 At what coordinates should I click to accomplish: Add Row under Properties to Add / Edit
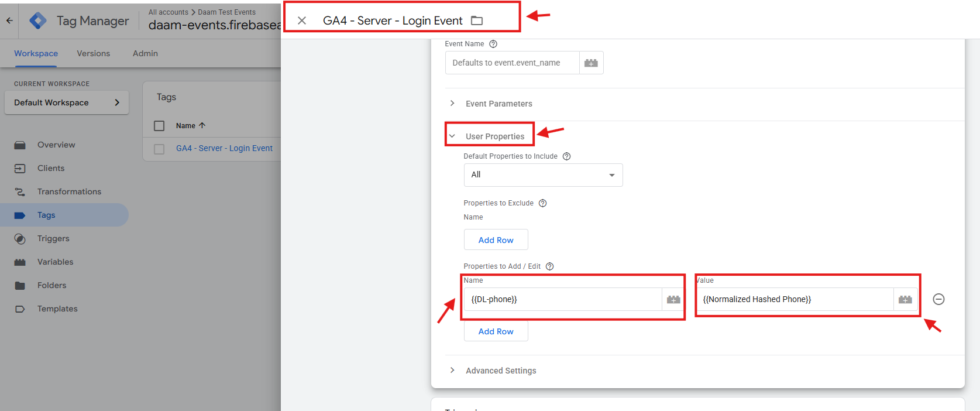pyautogui.click(x=496, y=331)
